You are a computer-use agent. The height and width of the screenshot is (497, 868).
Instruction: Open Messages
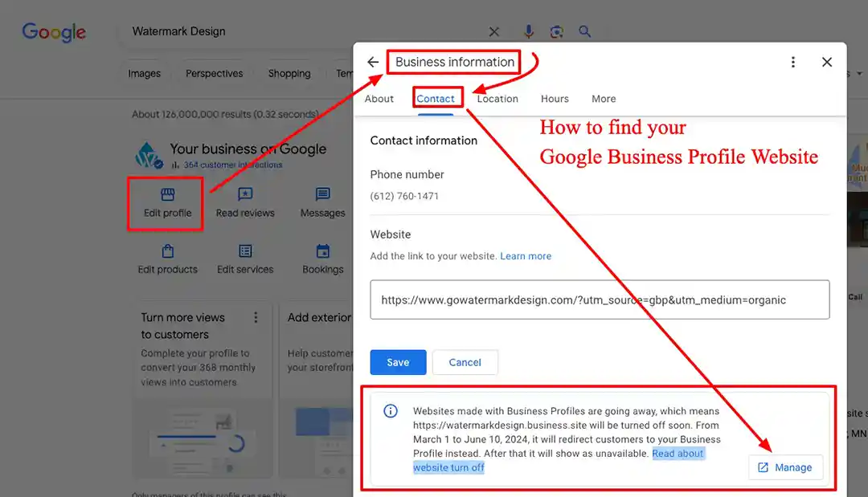point(322,203)
